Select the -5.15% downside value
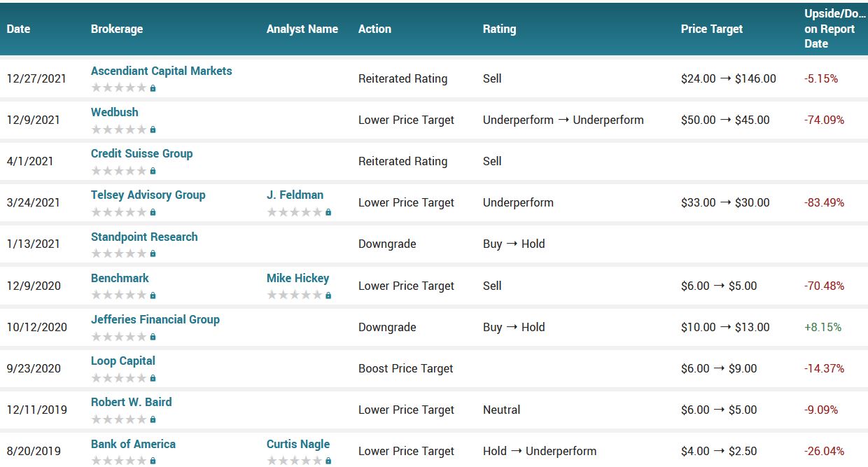Screen dimensions: 868x467 821,78
